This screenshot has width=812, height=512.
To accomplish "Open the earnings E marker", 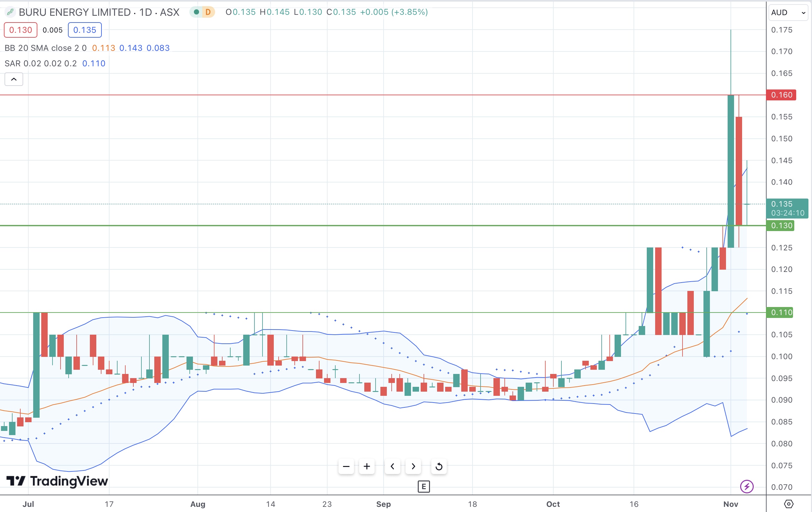I will click(424, 486).
